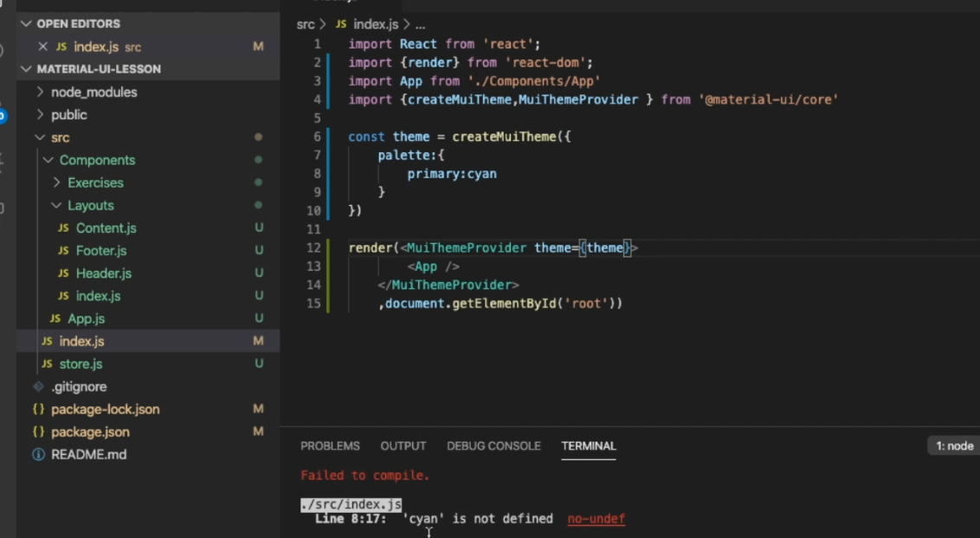Click the JS icon in the editor breadcrumb
The image size is (980, 538).
point(341,24)
